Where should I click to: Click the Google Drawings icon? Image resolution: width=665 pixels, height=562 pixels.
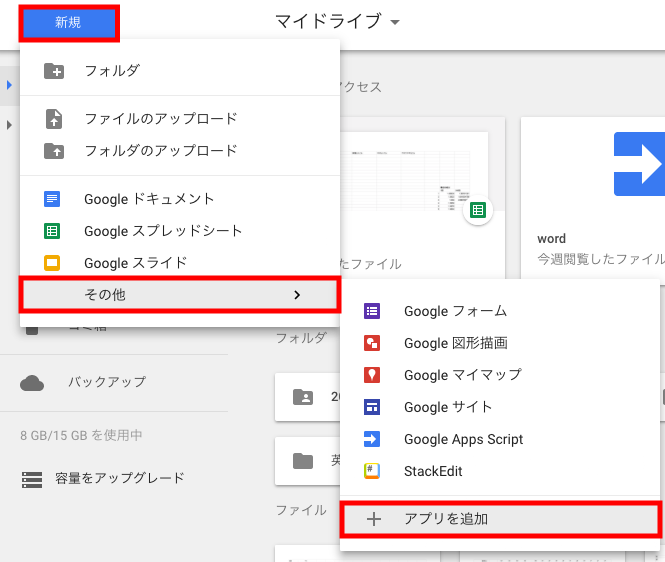click(x=372, y=343)
